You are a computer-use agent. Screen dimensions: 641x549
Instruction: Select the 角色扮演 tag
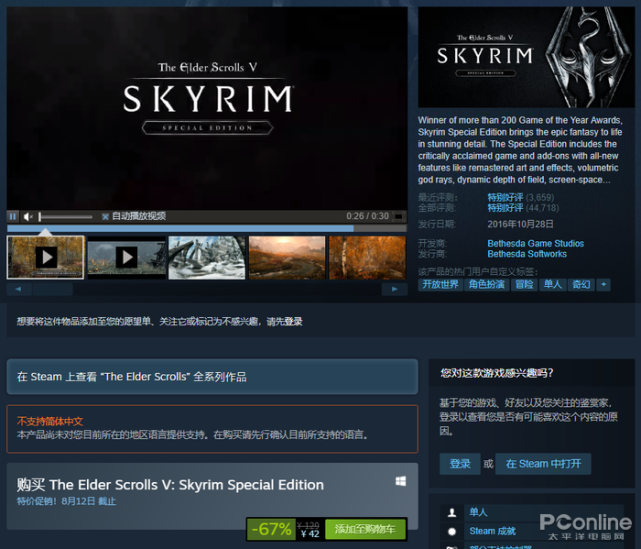coord(486,285)
